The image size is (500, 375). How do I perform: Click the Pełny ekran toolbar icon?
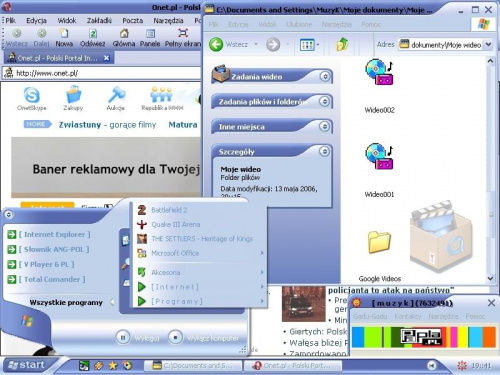tap(183, 33)
